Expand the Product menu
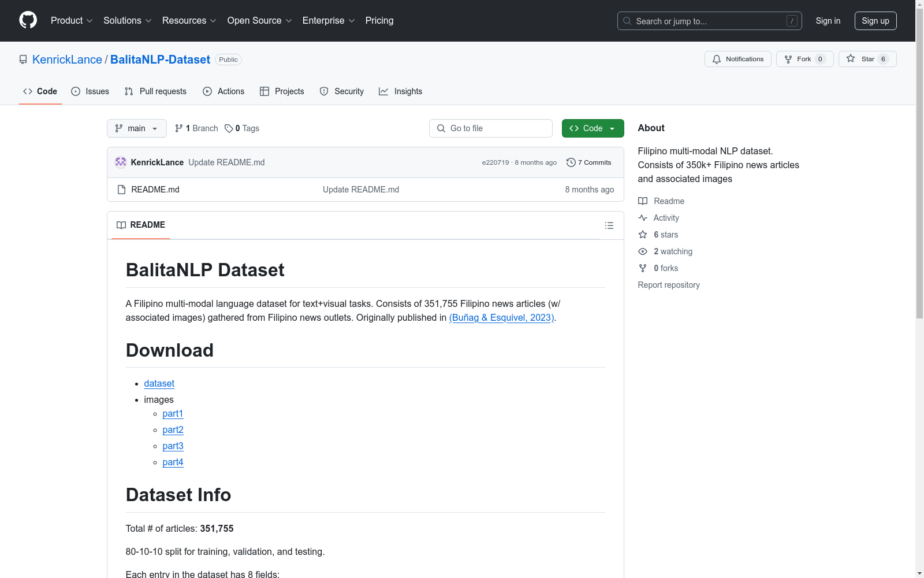 [72, 21]
